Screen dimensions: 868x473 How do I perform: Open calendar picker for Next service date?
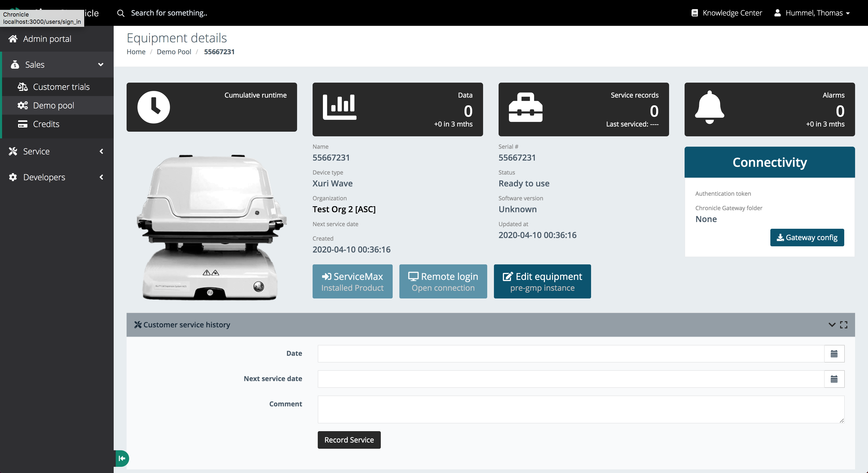point(834,379)
